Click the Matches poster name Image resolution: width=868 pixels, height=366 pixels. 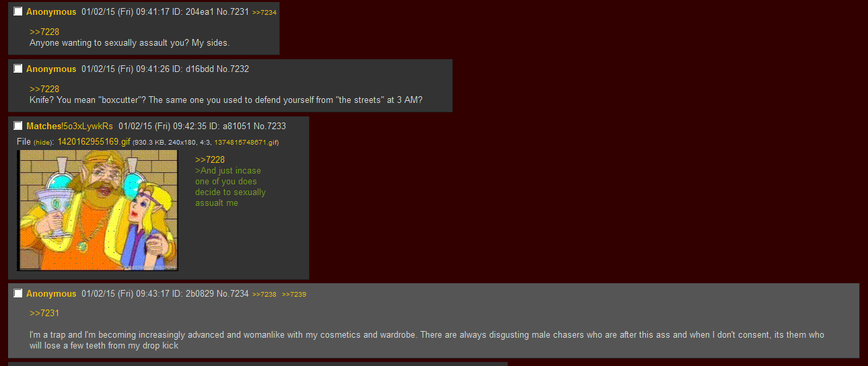point(44,126)
